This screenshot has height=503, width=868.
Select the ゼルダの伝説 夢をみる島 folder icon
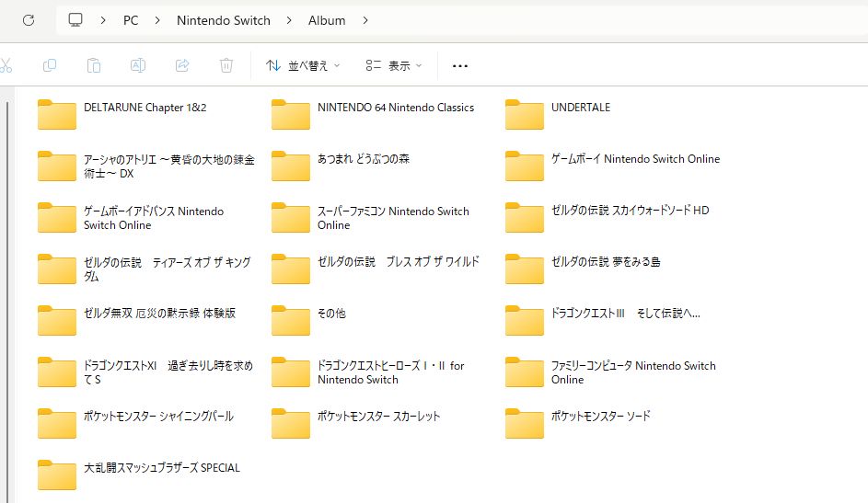point(525,269)
